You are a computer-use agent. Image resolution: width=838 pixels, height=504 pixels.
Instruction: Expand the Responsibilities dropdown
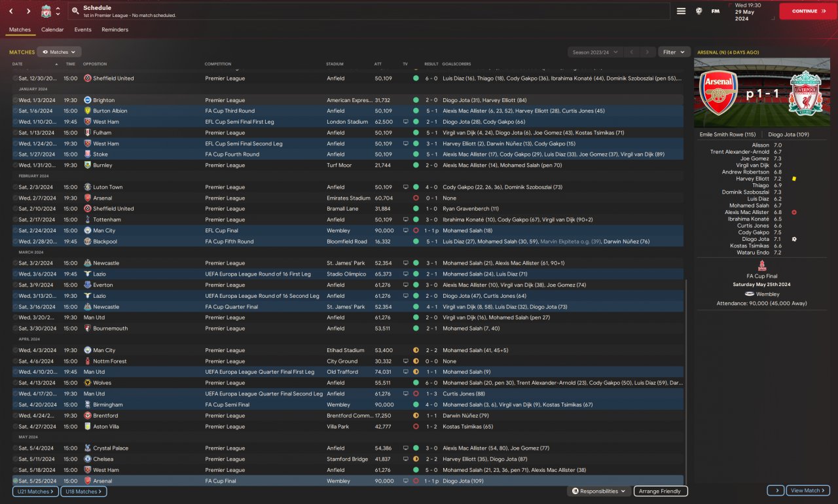pyautogui.click(x=598, y=491)
